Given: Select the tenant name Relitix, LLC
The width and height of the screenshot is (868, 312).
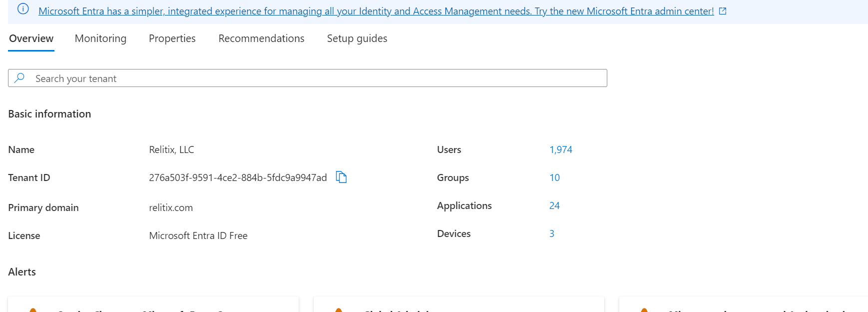Looking at the screenshot, I should coord(171,149).
